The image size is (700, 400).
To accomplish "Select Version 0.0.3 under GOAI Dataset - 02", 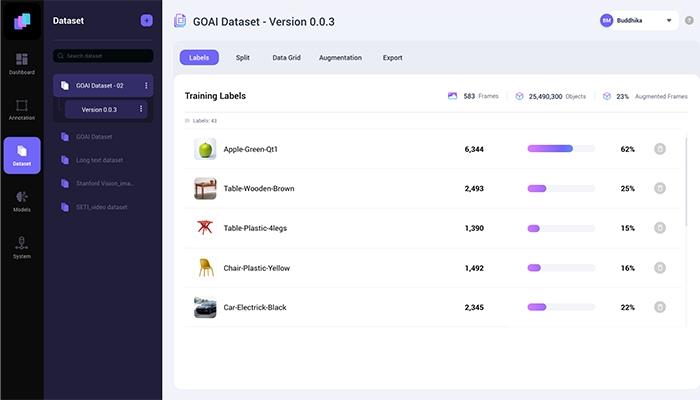I will [106, 109].
